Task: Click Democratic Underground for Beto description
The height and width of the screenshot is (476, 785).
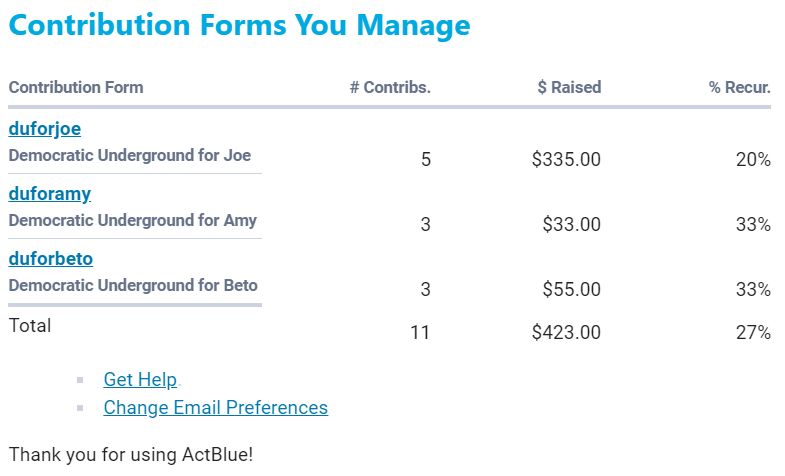Action: (133, 285)
